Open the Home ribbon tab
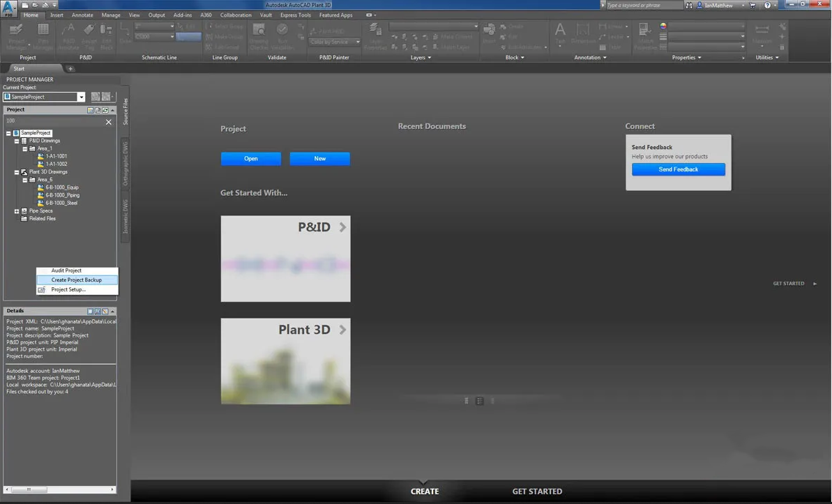The width and height of the screenshot is (832, 504). (x=31, y=15)
